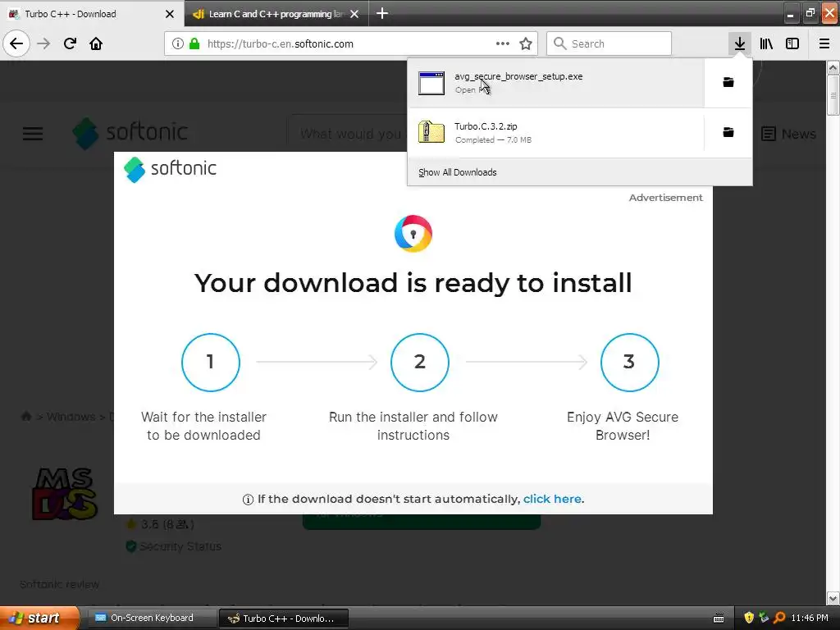Open the Firefox hamburger menu
Image resolution: width=840 pixels, height=630 pixels.
[824, 43]
